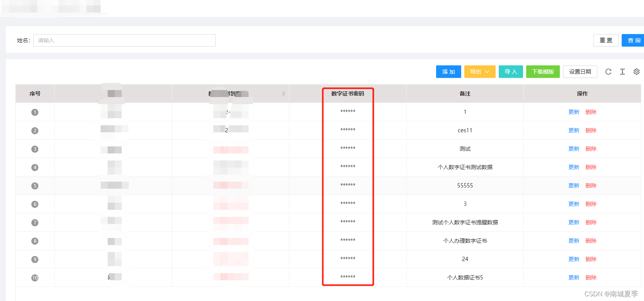Click the remark 24 cell
Screen dimensions: 644x301
pos(465,259)
